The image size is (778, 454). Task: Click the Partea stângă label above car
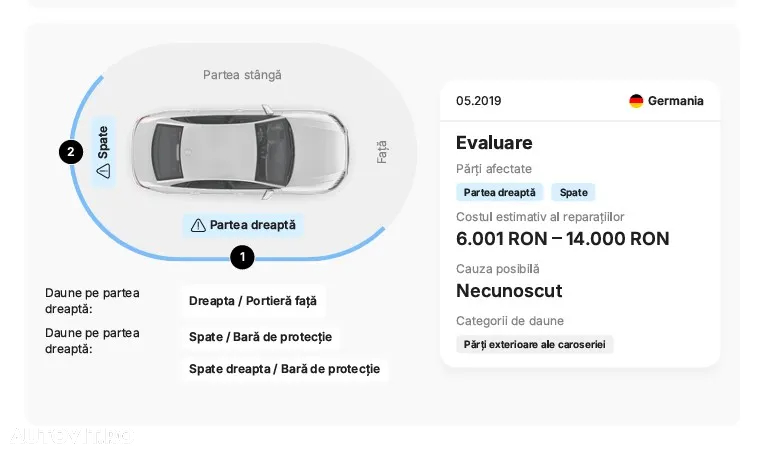[242, 75]
